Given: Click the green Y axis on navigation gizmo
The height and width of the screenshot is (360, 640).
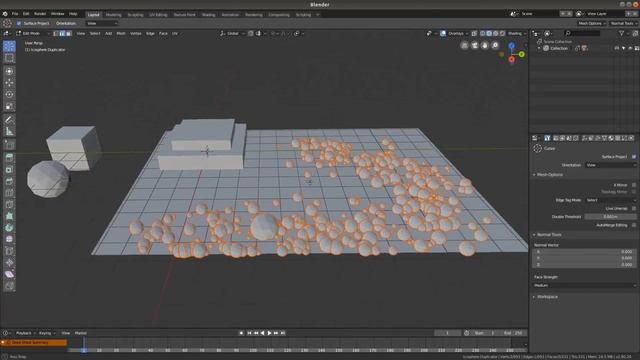Looking at the screenshot, I should (522, 54).
